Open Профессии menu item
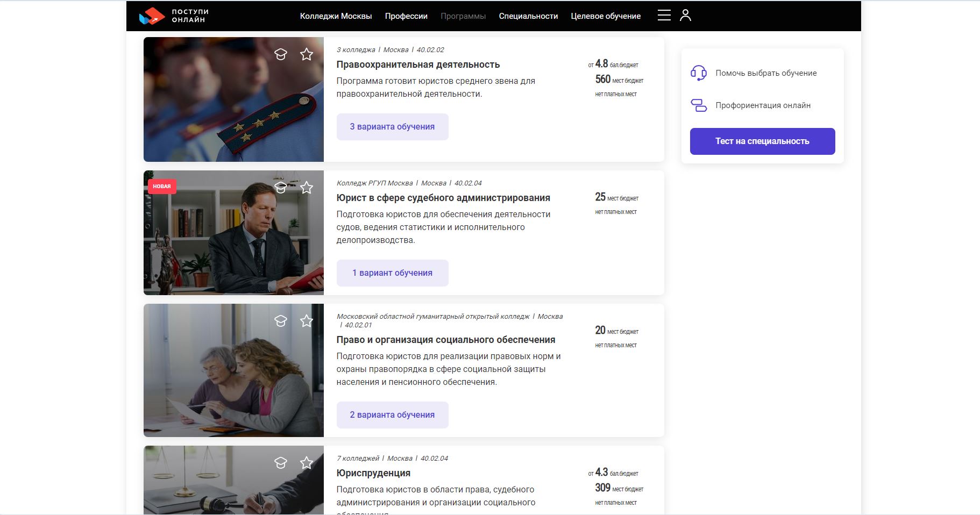 (406, 16)
